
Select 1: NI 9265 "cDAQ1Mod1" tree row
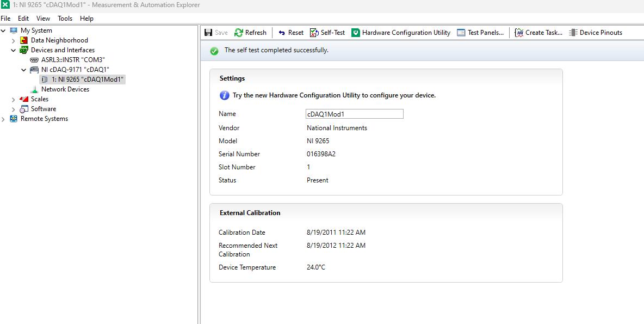pos(83,80)
